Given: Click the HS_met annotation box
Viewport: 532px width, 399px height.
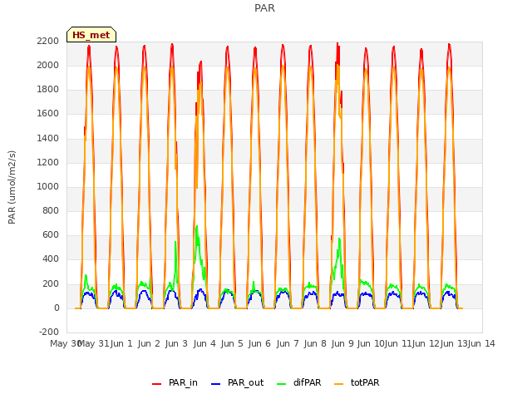Looking at the screenshot, I should [91, 35].
